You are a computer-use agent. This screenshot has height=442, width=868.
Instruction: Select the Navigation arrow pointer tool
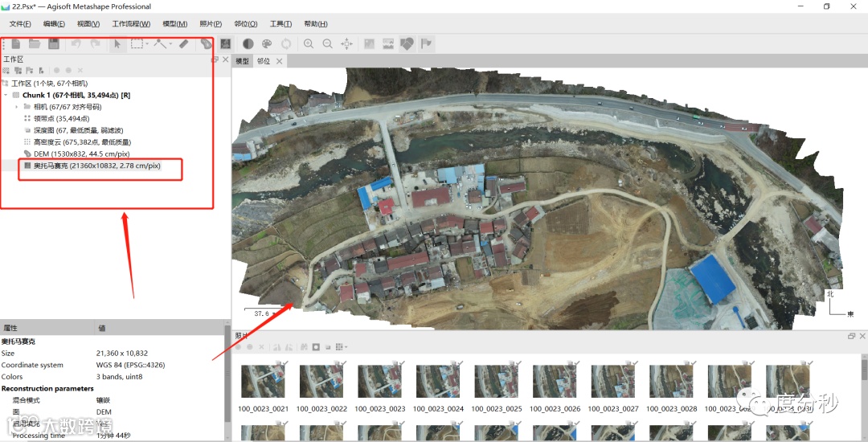click(x=117, y=43)
